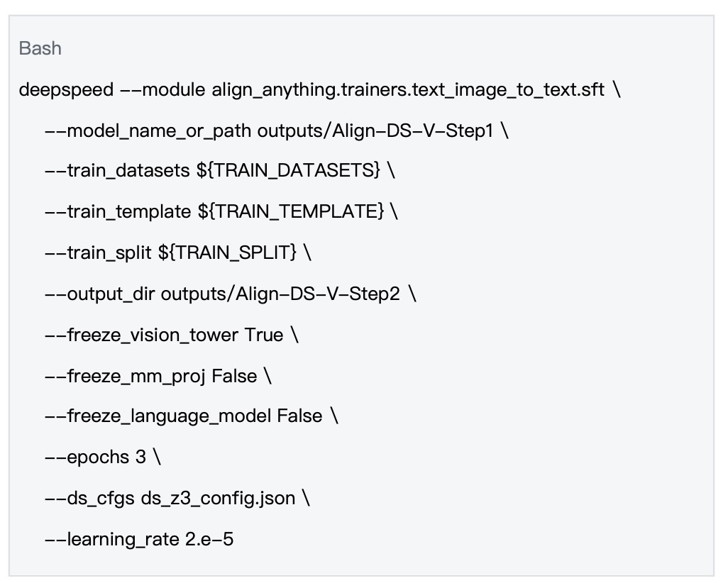
Task: Click the Bash language label
Action: (x=40, y=48)
